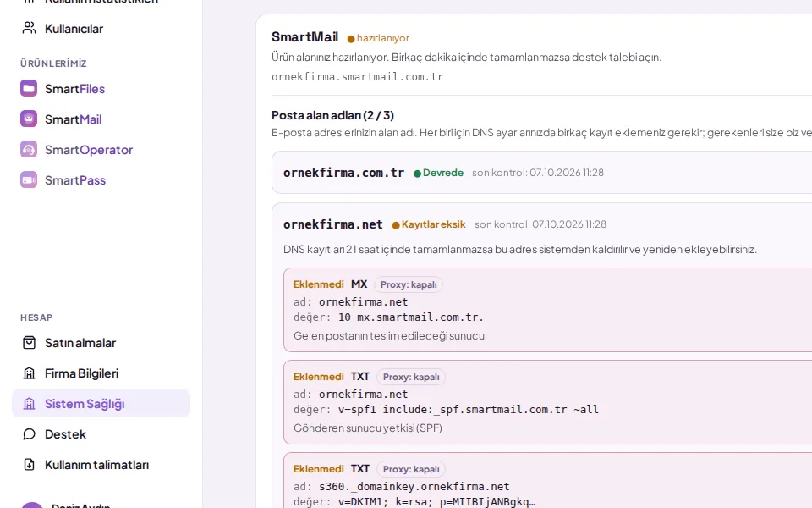
Task: Click the SmartPass card icon
Action: tap(29, 179)
